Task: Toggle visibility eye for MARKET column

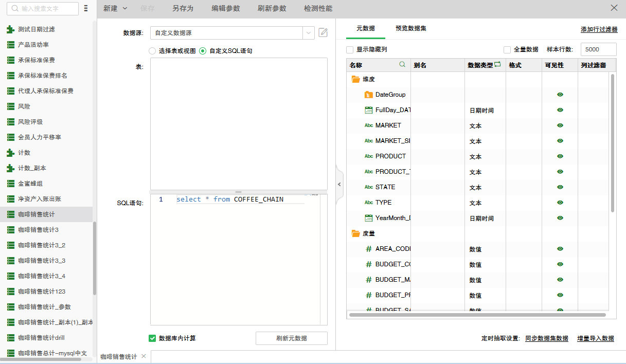Action: [x=560, y=125]
